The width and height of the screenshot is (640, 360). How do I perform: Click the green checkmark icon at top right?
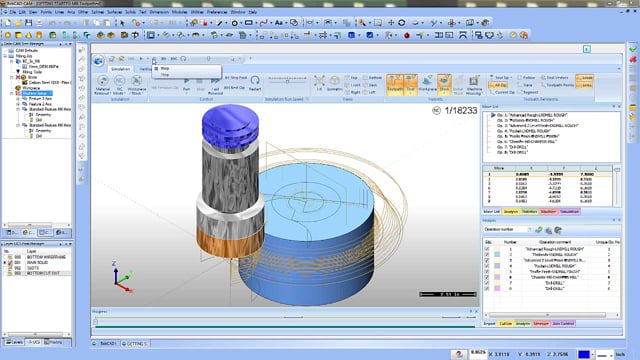[633, 49]
